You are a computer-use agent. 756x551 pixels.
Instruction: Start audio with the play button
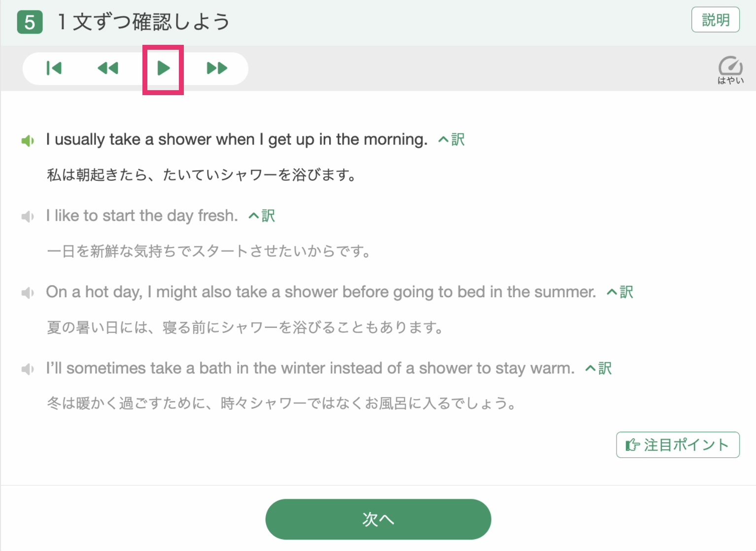[x=163, y=68]
